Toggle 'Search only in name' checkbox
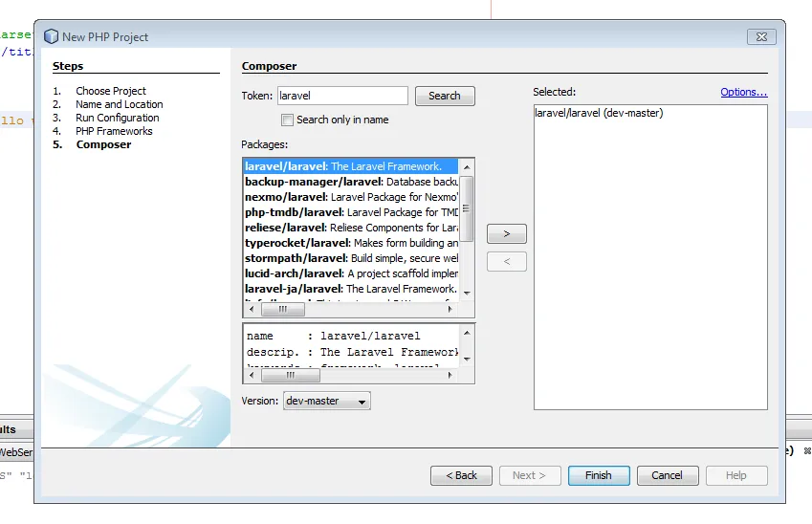Screen dimensions: 812x524 (287, 120)
